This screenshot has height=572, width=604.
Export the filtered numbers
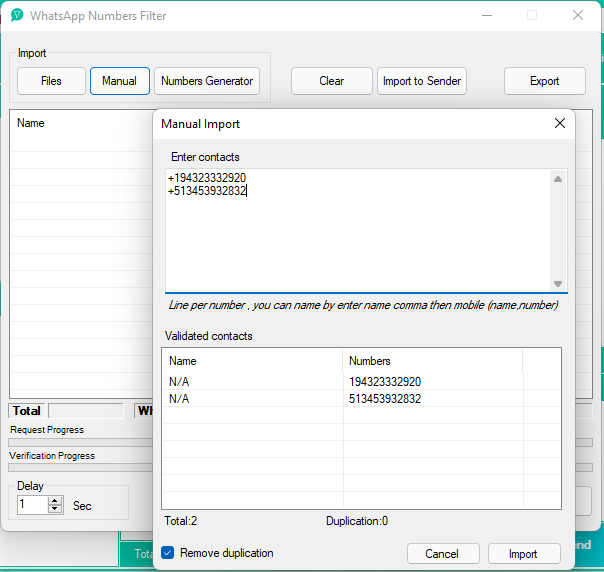coord(545,81)
